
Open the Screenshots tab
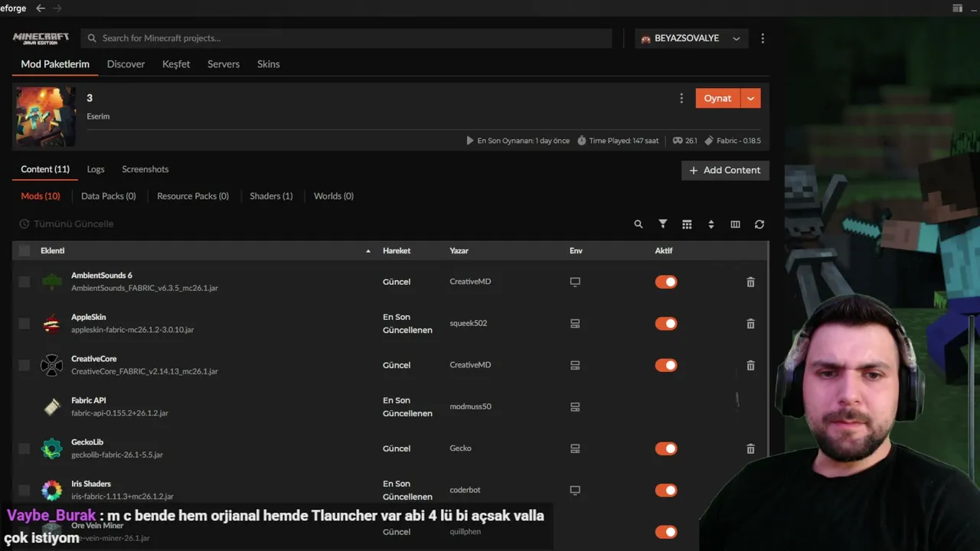point(145,169)
